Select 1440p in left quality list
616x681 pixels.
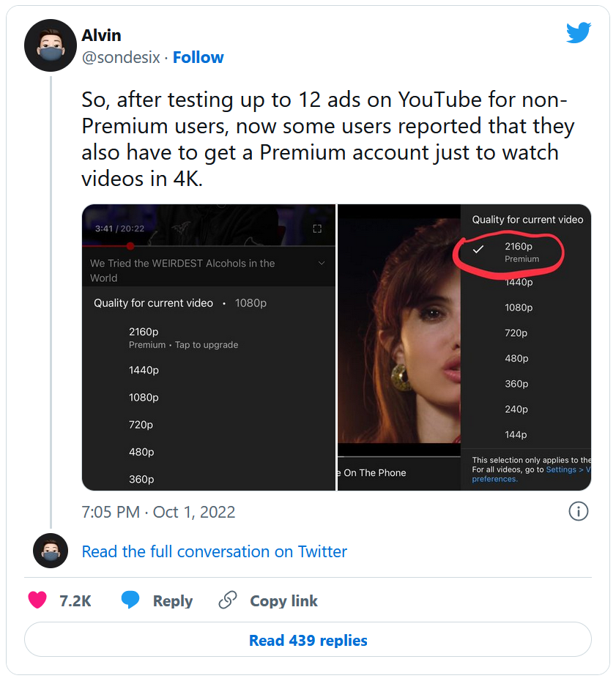144,370
